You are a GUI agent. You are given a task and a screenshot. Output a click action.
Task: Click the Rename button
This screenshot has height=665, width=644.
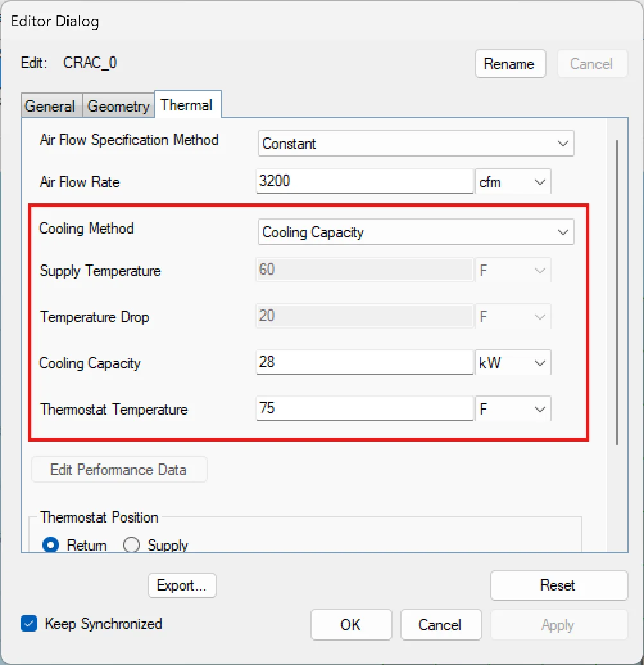coord(510,64)
